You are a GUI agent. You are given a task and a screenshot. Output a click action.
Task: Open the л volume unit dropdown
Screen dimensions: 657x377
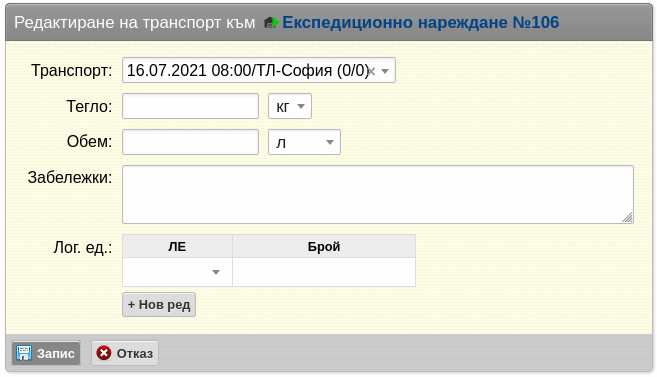[x=304, y=142]
